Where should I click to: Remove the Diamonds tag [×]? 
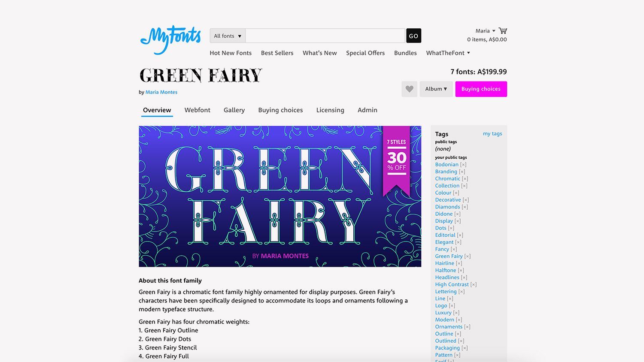click(x=465, y=207)
